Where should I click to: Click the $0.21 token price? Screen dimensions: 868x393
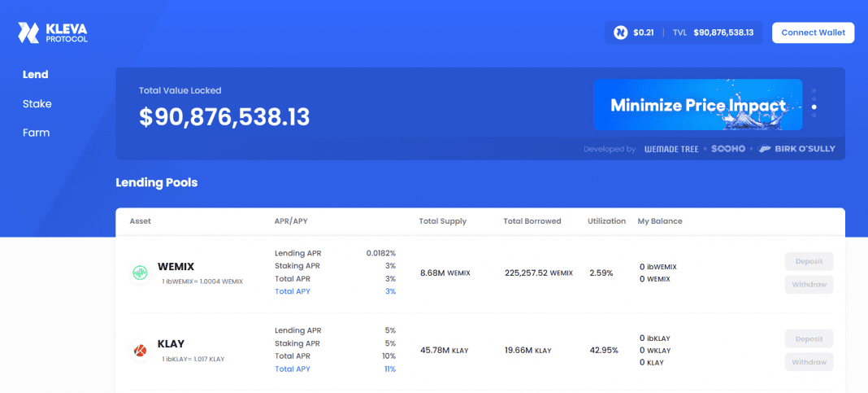click(x=644, y=33)
